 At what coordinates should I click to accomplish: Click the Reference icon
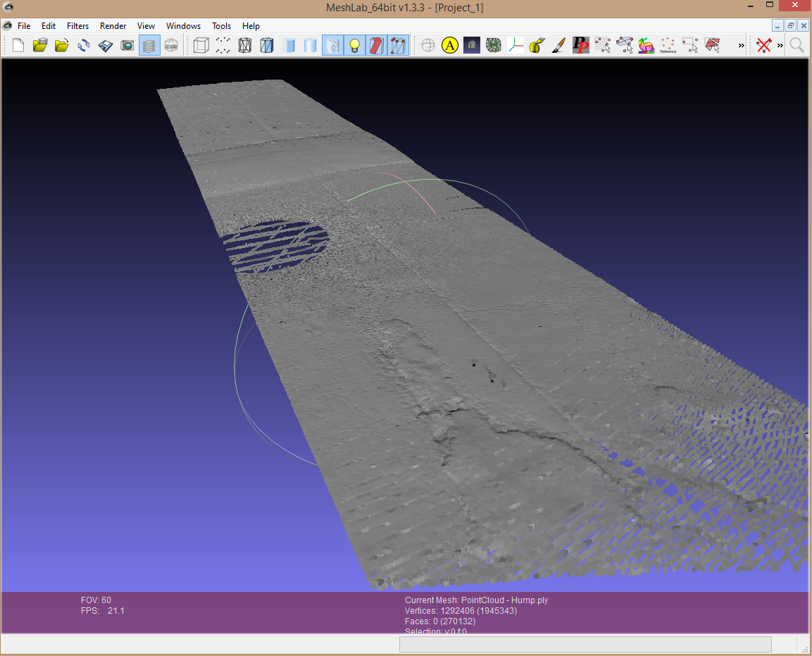pyautogui.click(x=668, y=46)
